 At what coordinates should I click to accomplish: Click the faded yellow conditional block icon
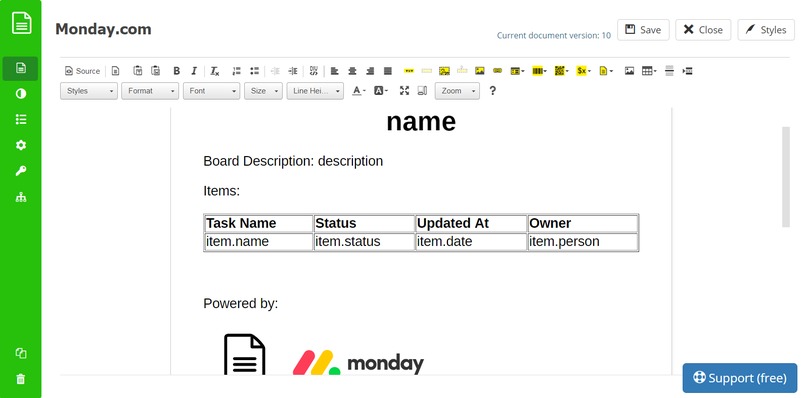tap(462, 71)
